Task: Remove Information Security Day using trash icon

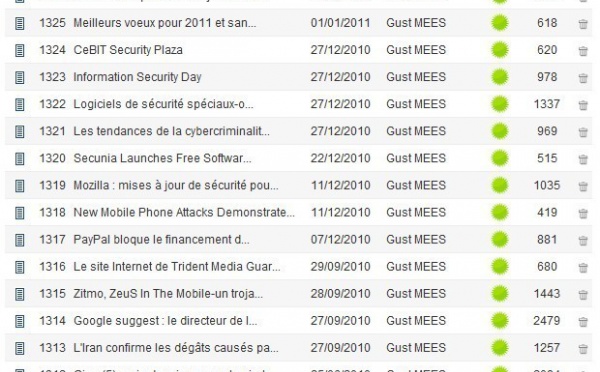Action: 583,78
